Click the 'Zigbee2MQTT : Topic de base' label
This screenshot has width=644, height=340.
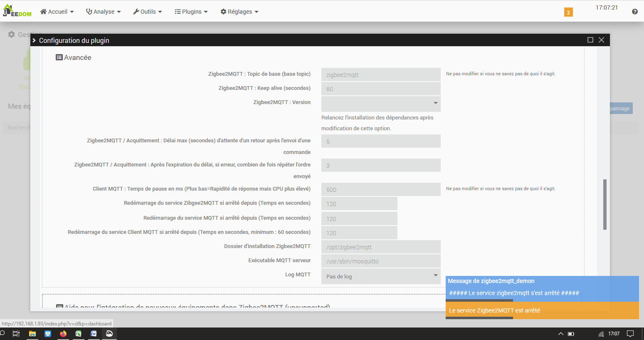pos(259,74)
